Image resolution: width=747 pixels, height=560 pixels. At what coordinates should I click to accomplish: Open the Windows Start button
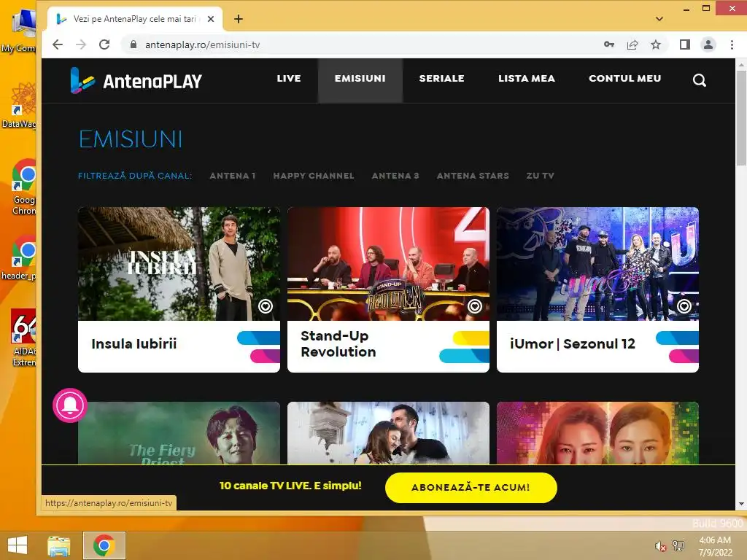pyautogui.click(x=18, y=545)
